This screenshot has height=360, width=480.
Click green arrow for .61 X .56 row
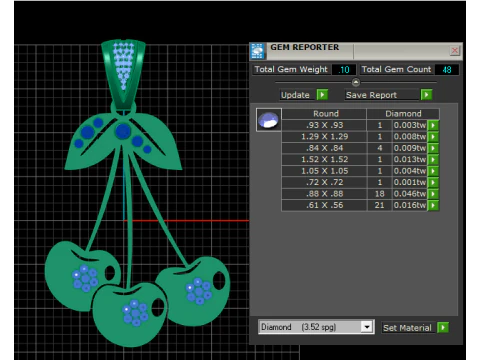coord(433,205)
